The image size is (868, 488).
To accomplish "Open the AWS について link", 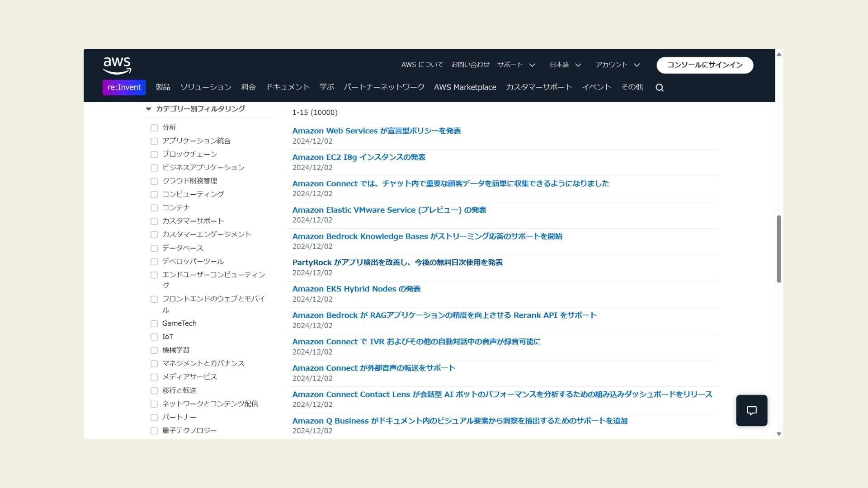I will [x=422, y=65].
